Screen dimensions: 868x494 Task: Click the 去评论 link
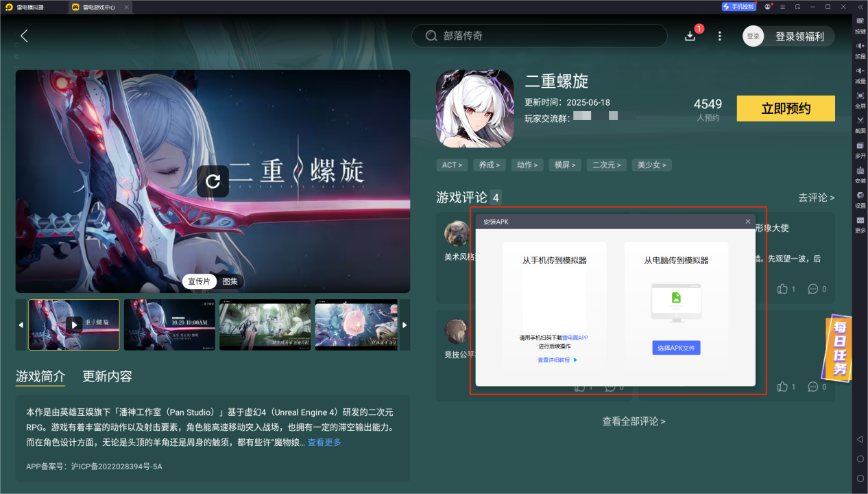click(816, 198)
